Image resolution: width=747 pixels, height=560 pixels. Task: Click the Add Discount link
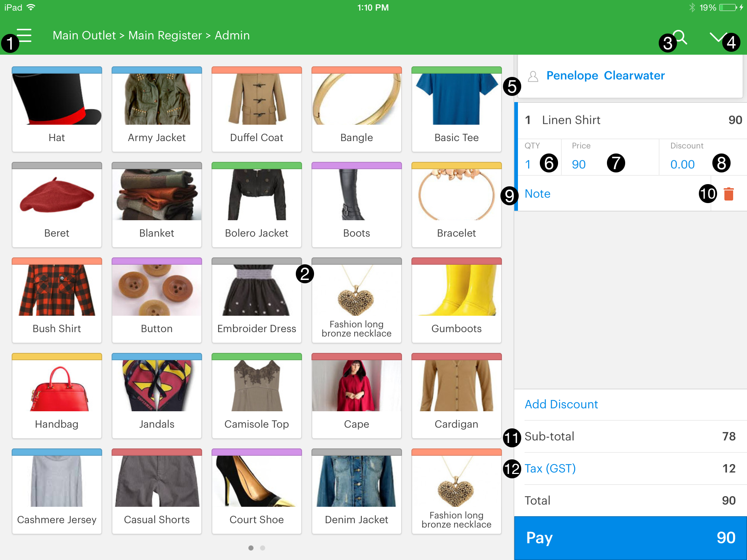(x=561, y=404)
